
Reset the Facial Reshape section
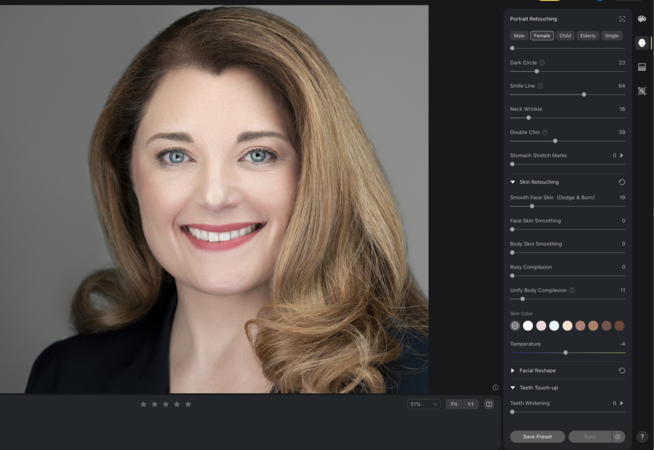(622, 370)
